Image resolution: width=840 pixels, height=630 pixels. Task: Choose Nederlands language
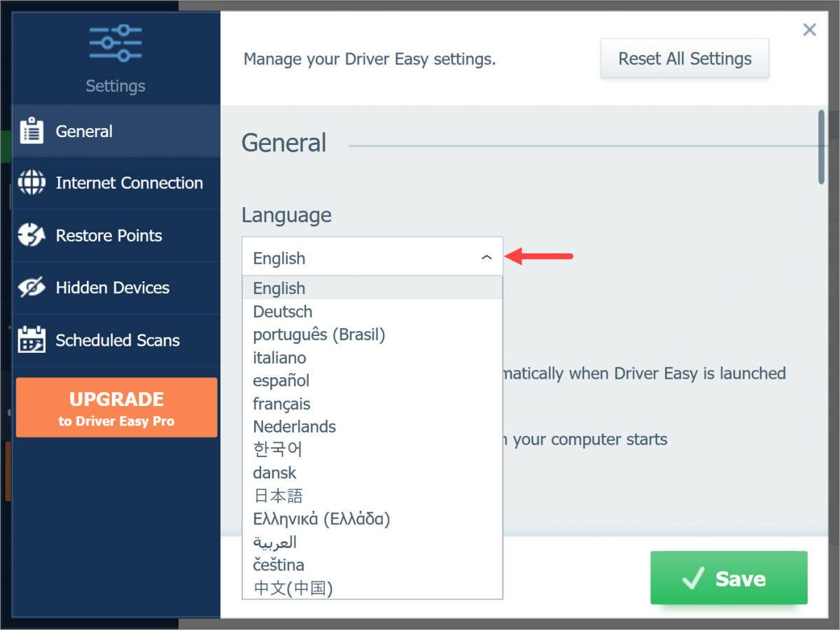point(372,426)
